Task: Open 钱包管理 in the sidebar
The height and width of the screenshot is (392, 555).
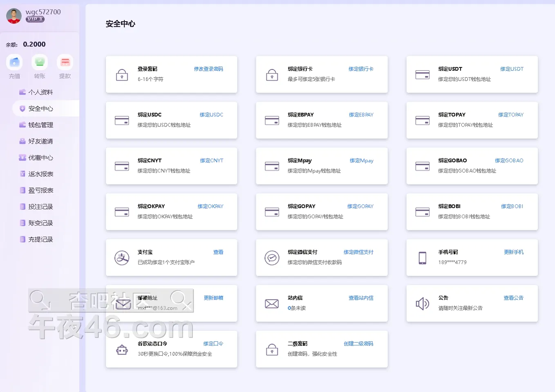Action: coord(40,125)
